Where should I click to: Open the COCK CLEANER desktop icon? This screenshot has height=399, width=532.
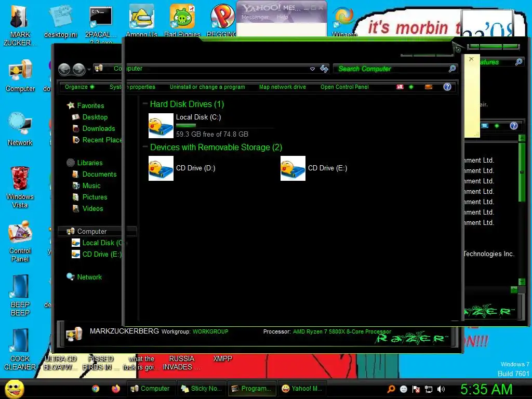point(20,350)
